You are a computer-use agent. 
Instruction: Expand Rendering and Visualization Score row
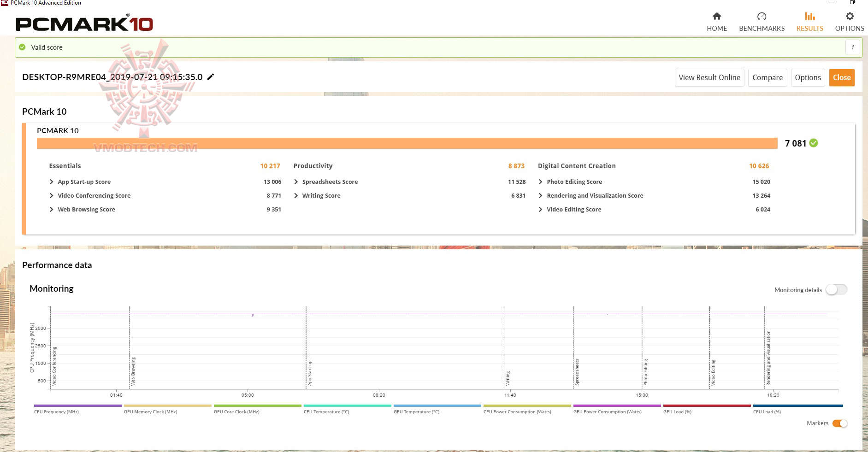541,196
